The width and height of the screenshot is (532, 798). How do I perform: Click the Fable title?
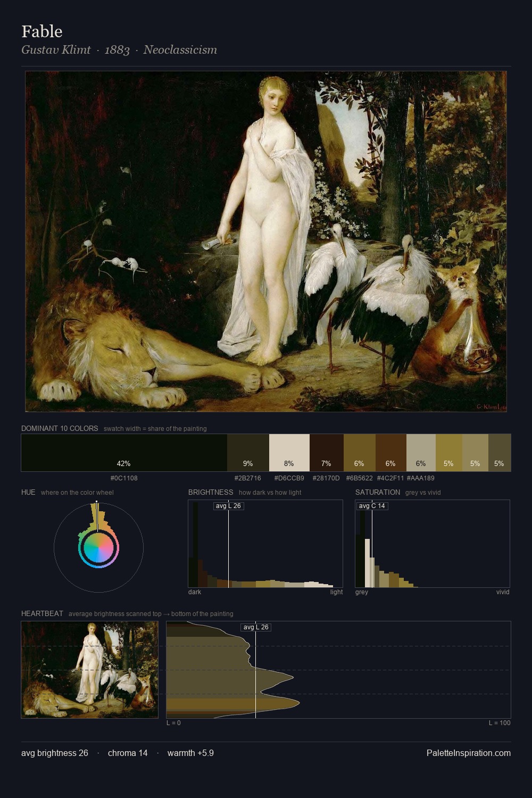tap(42, 31)
